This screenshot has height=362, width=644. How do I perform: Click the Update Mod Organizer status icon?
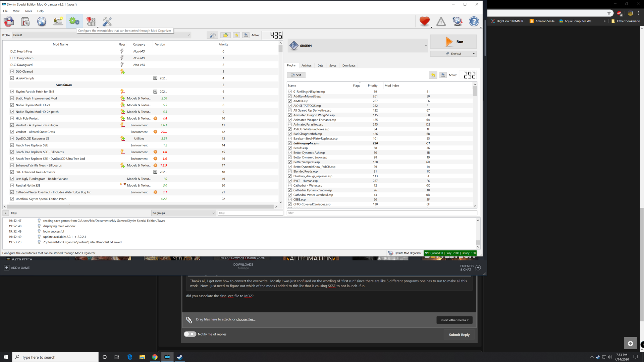[x=391, y=253]
